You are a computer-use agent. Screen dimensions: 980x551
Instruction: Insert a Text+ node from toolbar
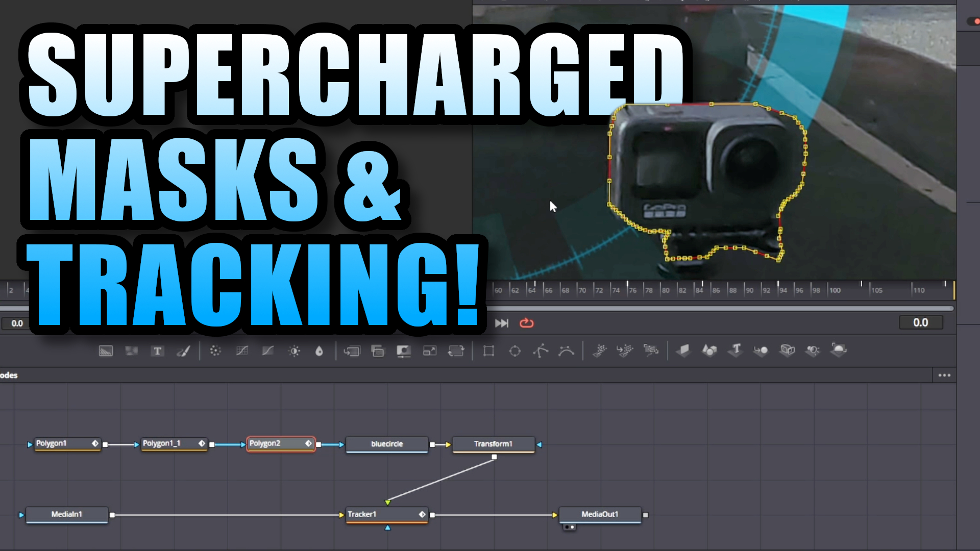(x=157, y=351)
